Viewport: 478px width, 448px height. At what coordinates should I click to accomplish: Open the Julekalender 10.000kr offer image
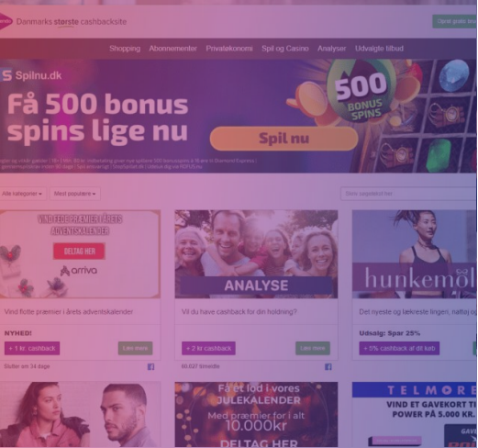(x=256, y=414)
